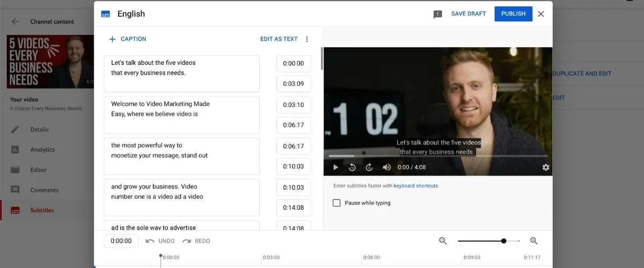Save the subtitle draft

(469, 14)
